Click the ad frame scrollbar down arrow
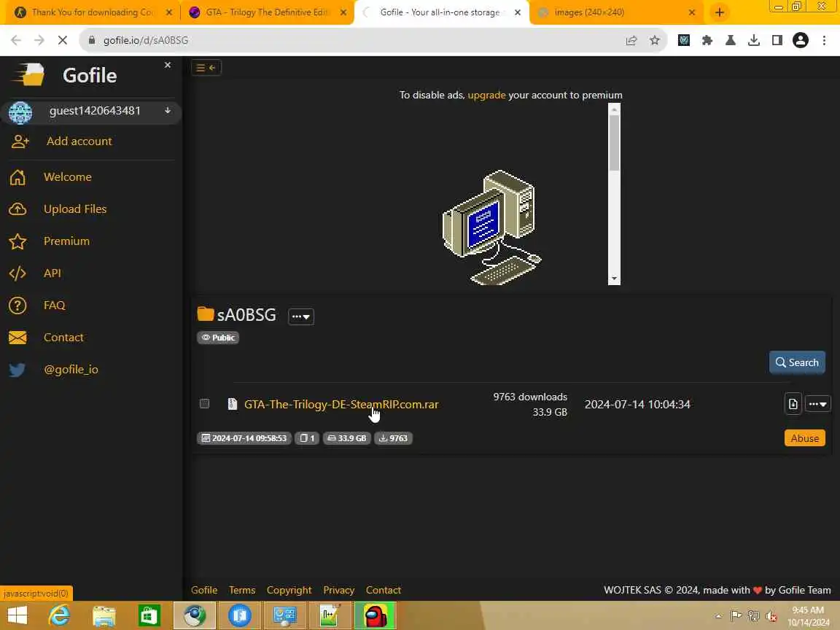840x630 pixels. 614,279
